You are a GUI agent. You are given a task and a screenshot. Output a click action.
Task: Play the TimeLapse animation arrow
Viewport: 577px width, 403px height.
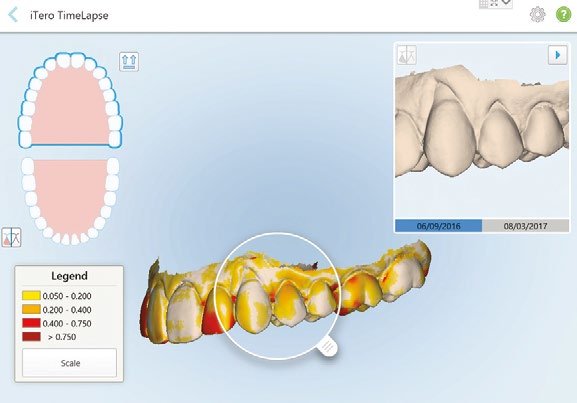pos(557,55)
